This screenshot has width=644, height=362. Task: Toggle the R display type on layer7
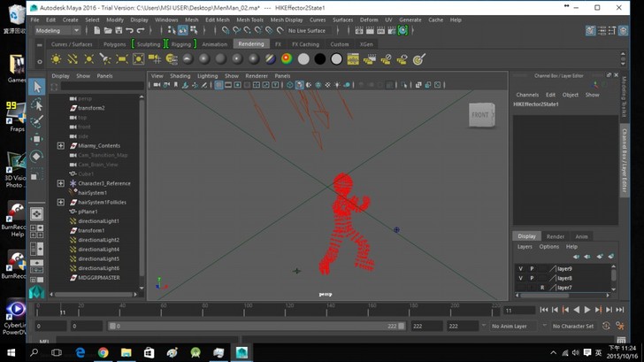click(542, 288)
